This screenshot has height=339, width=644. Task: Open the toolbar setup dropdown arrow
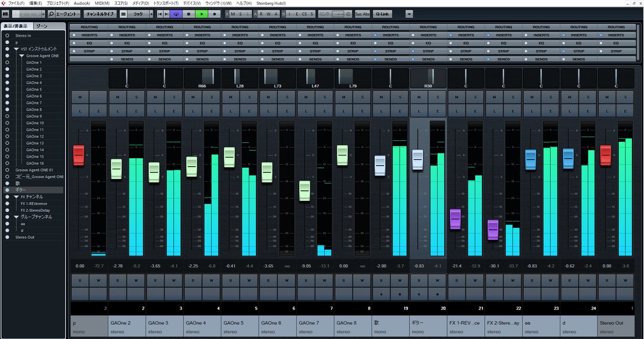(x=409, y=14)
